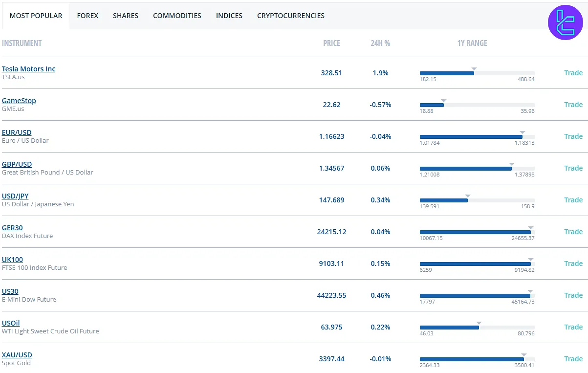The image size is (588, 373).
Task: Open the Tesla Motors Inc link
Action: (28, 69)
